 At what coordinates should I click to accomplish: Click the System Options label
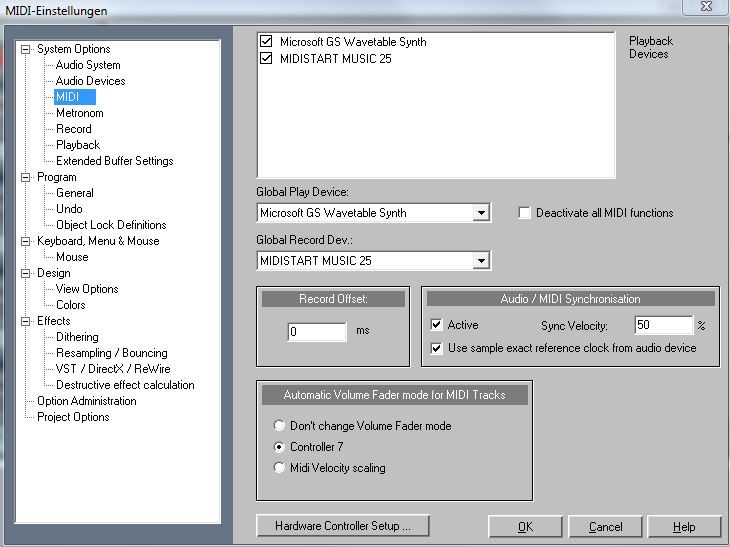click(x=74, y=49)
